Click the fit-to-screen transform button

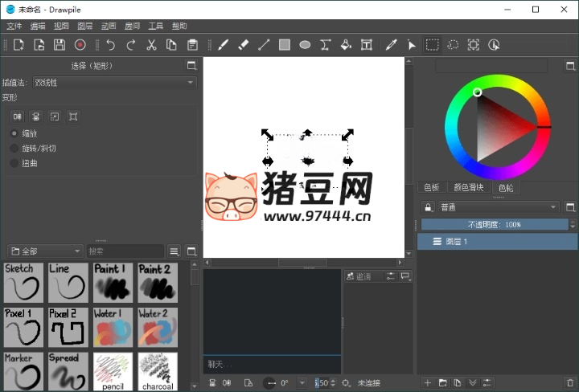pos(55,117)
